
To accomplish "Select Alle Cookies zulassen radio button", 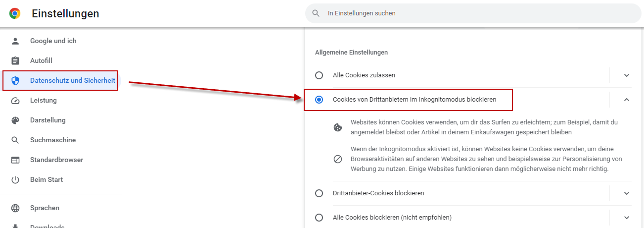I will click(x=319, y=75).
